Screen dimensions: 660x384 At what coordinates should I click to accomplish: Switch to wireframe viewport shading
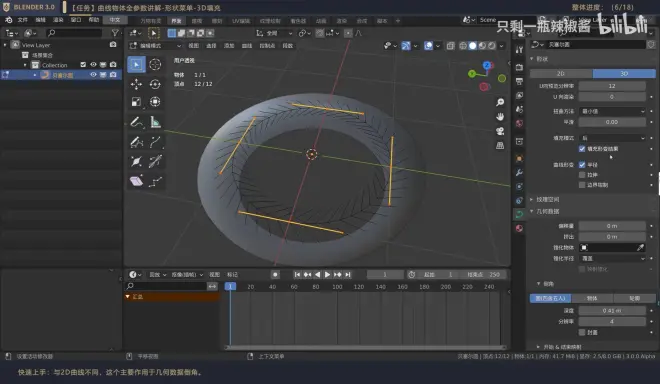click(463, 45)
